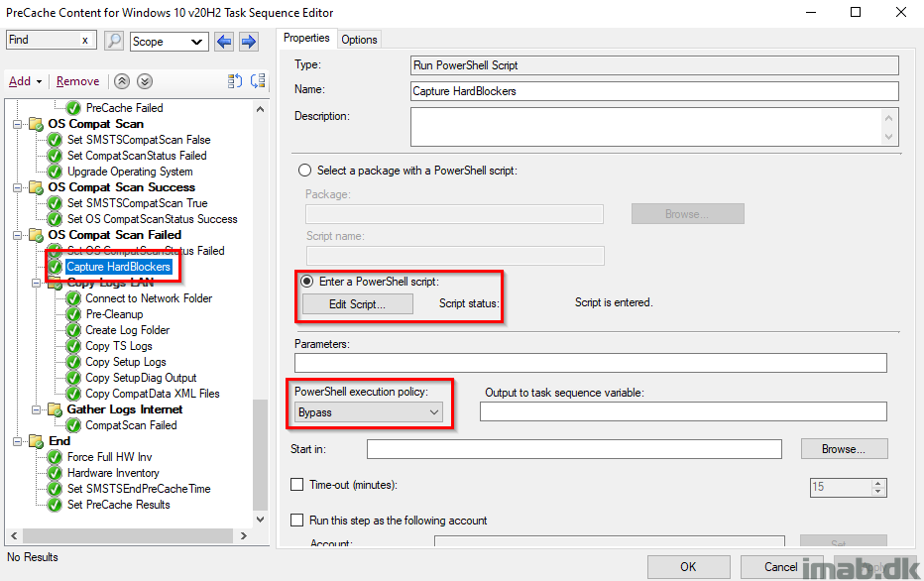Click the expand all tree icon
Screen dimensions: 924x581
click(235, 80)
